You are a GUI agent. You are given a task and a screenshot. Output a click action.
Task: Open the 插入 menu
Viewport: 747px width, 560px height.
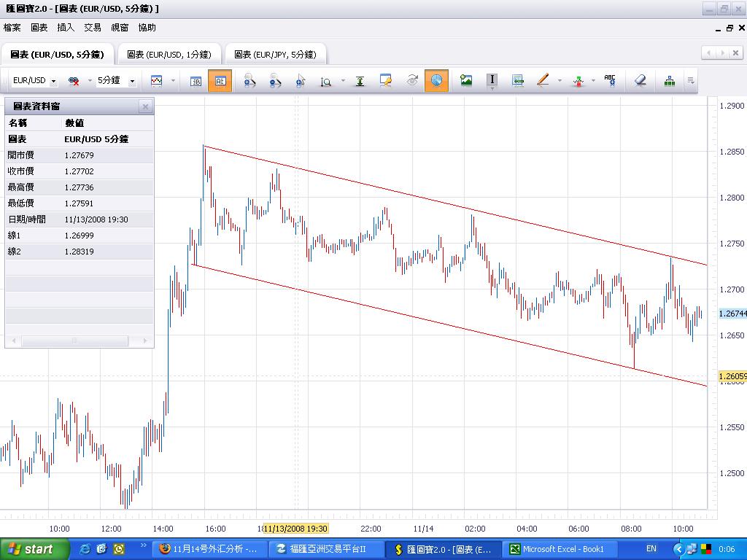66,28
